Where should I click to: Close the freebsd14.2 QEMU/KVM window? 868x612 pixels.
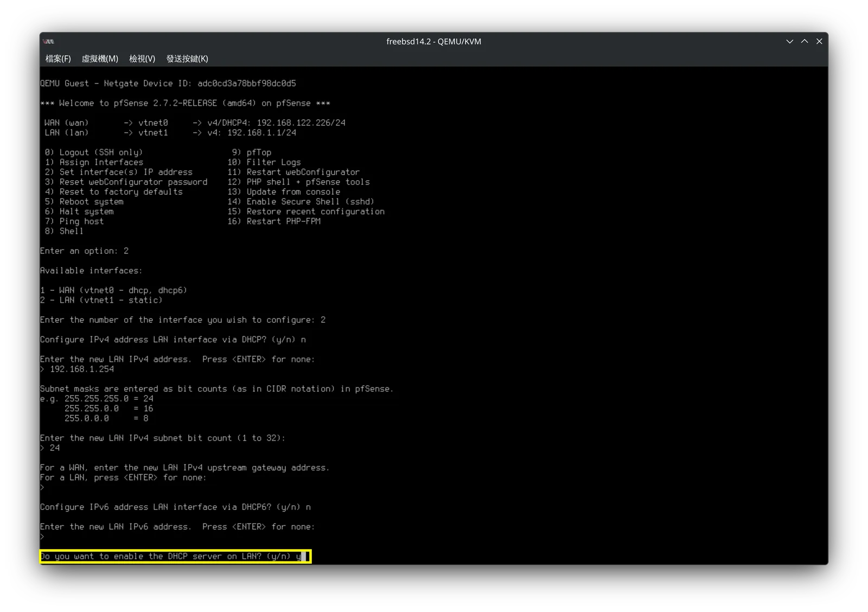(x=819, y=42)
